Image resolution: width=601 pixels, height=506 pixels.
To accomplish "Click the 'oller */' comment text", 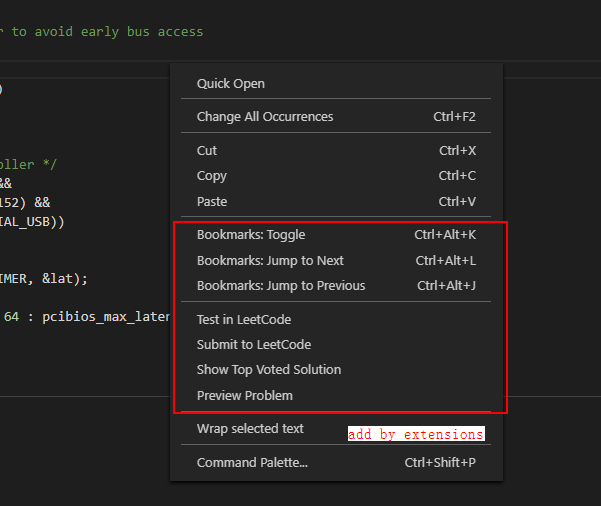I will tap(28, 165).
